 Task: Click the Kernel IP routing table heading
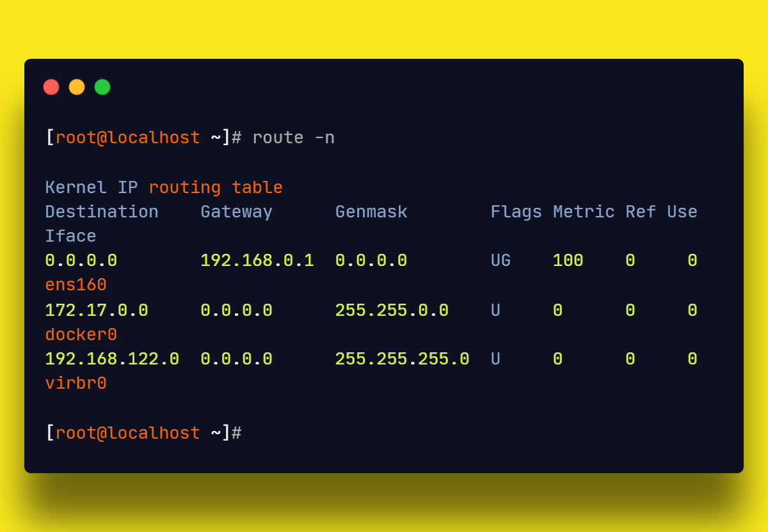[163, 187]
